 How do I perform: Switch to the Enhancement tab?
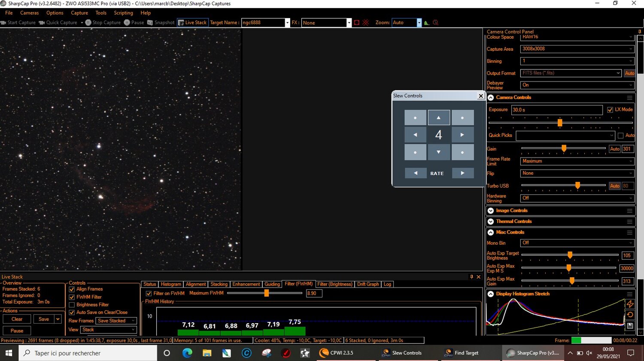pyautogui.click(x=246, y=284)
